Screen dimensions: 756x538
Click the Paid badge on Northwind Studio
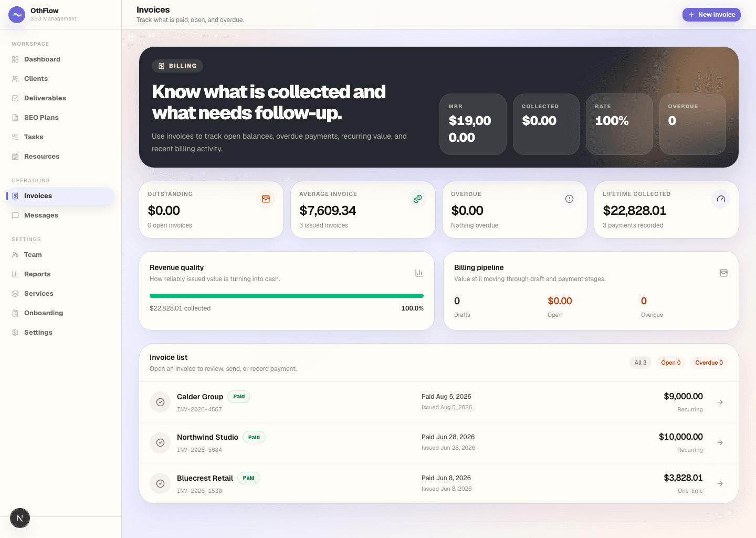(x=254, y=437)
